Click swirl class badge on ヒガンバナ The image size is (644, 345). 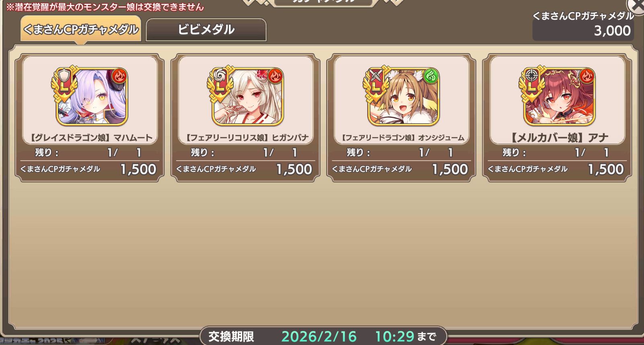(220, 75)
